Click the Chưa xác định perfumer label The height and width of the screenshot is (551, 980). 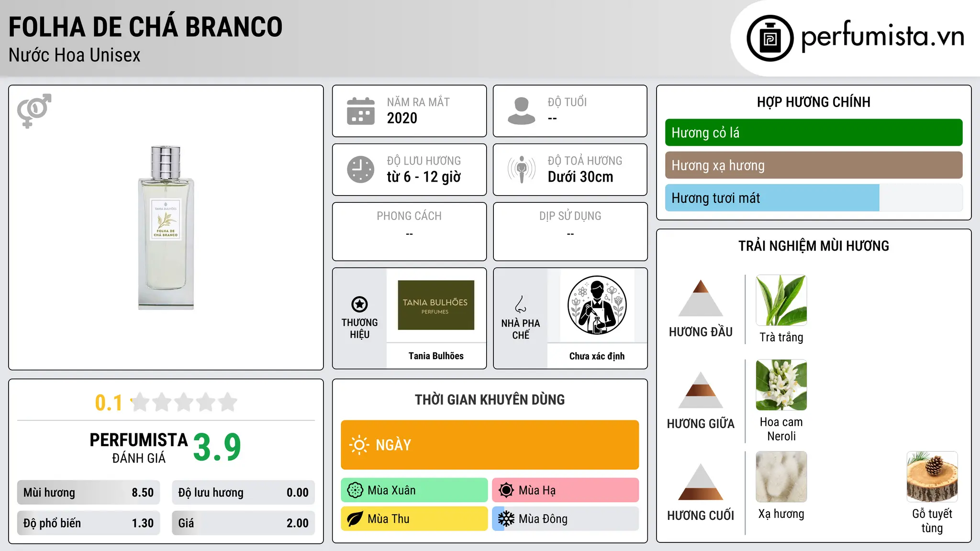597,356
